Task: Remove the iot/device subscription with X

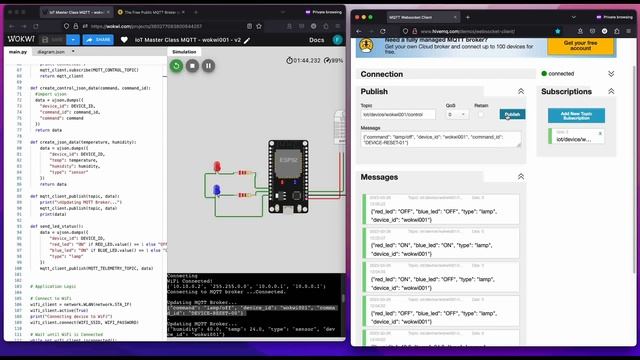Action: point(600,133)
